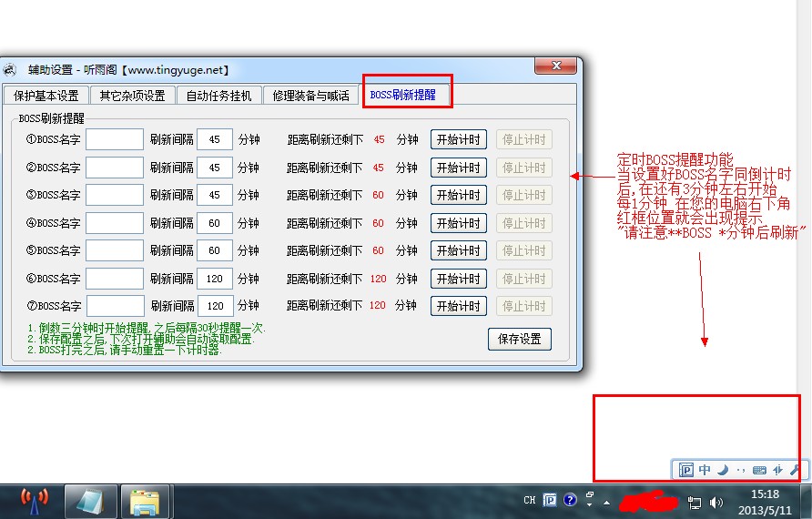
Task: Click the wireless antenna icon in taskbar
Action: pyautogui.click(x=35, y=502)
